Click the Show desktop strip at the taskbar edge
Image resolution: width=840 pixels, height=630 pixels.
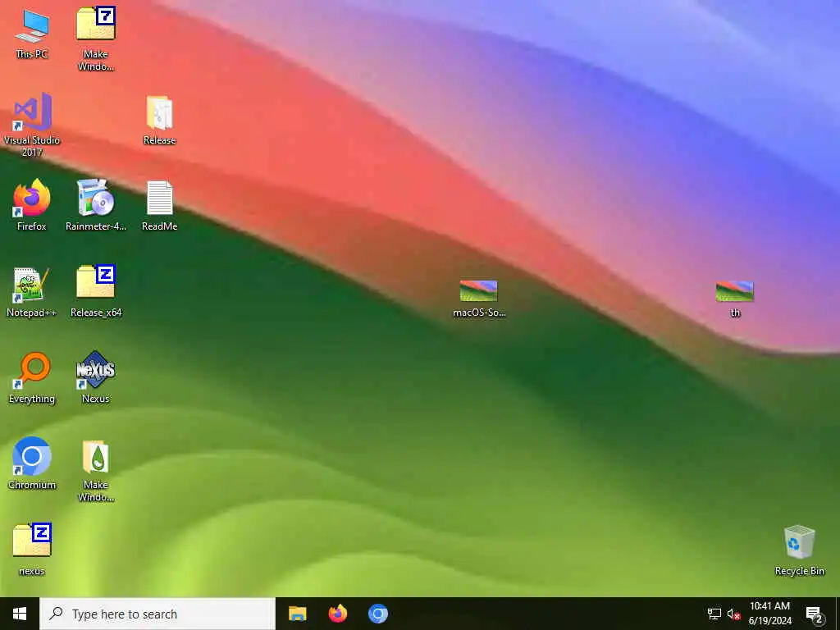838,614
